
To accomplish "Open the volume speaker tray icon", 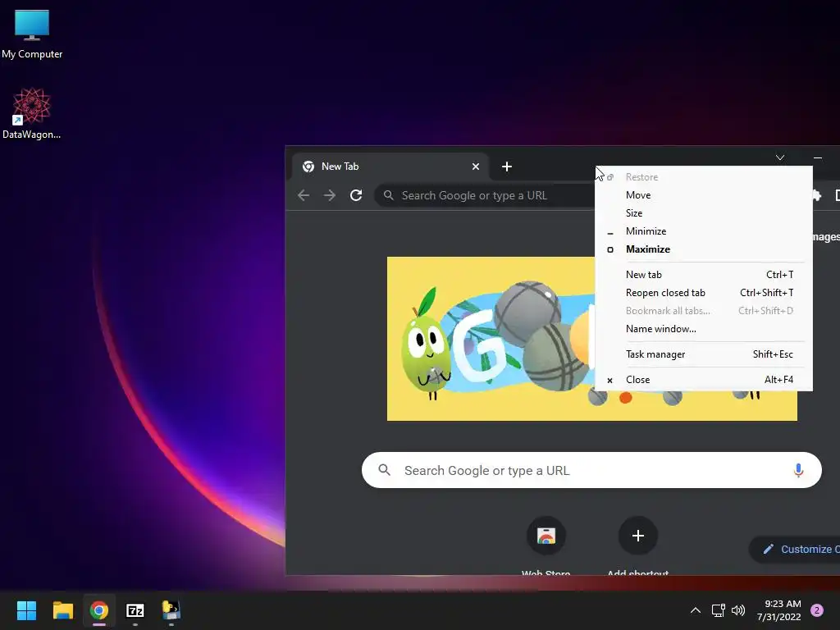I will [x=738, y=610].
